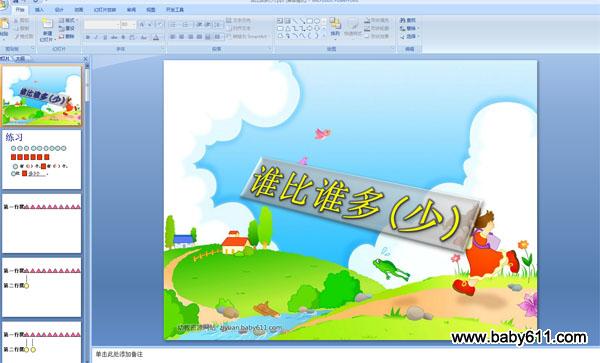600x363 pixels.
Task: Click the Shape Outline (形状轮廓) icon
Action: [367, 28]
